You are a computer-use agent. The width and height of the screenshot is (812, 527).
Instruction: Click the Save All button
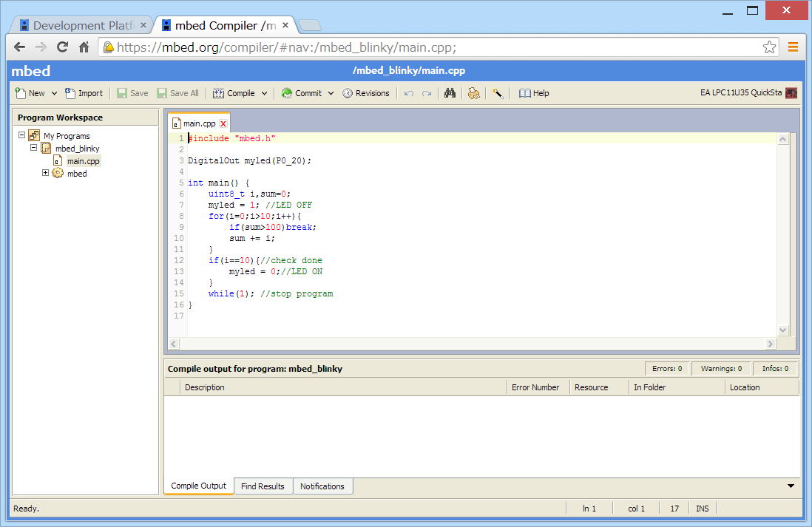178,93
